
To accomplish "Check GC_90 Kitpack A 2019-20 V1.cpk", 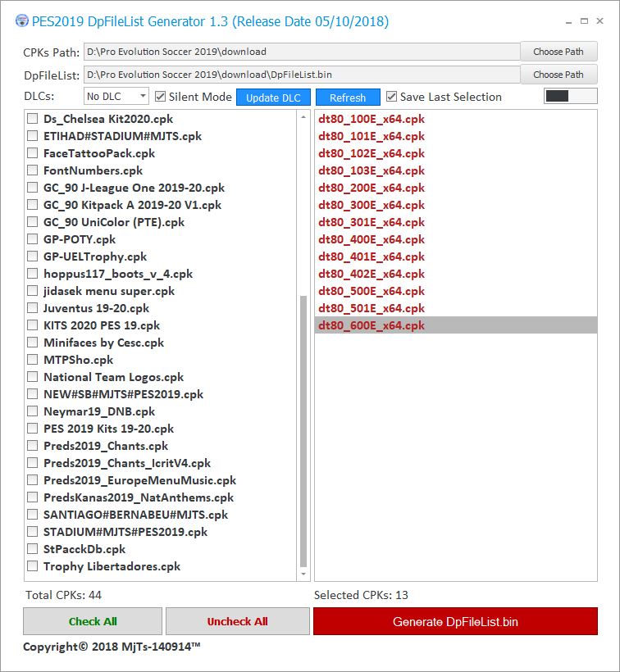I will 32,205.
